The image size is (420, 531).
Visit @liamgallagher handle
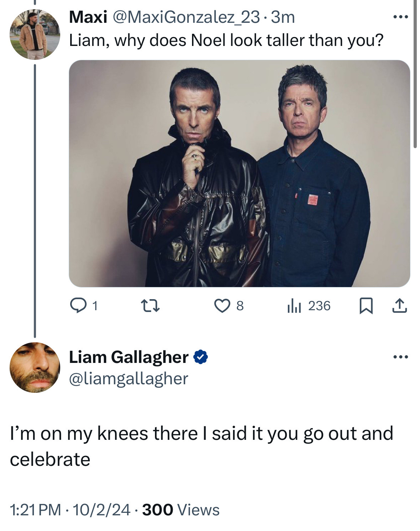click(x=128, y=379)
